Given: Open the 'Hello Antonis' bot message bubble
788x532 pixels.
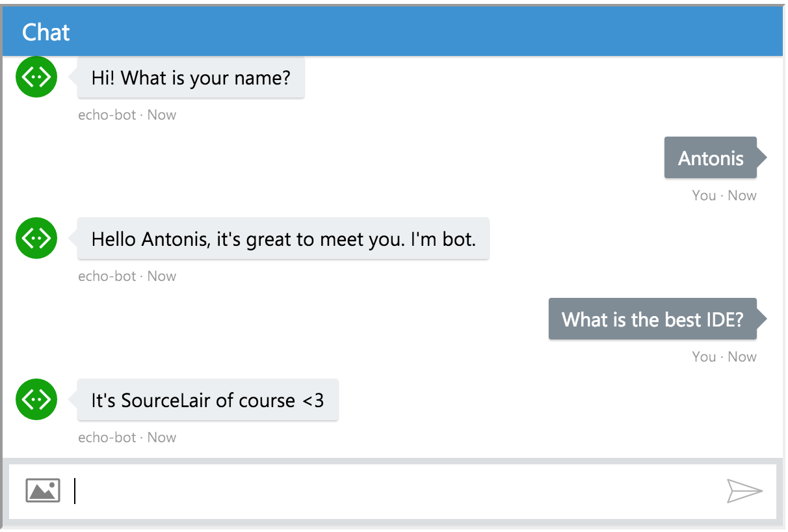Looking at the screenshot, I should coord(283,239).
